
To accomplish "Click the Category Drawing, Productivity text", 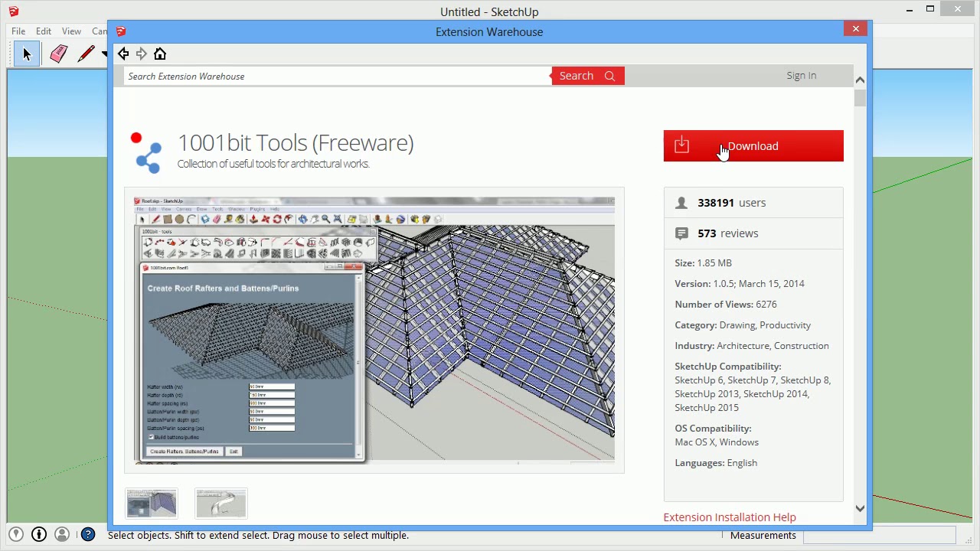I will pos(743,325).
